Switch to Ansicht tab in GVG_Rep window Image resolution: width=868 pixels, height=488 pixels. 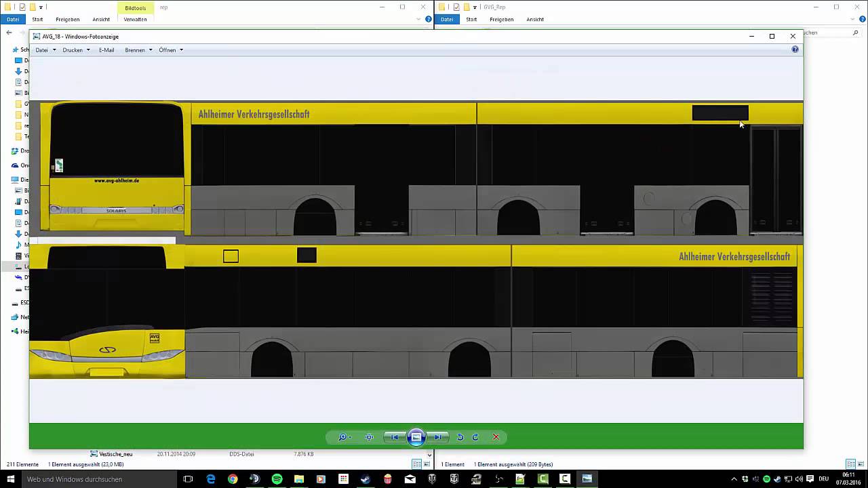[535, 19]
